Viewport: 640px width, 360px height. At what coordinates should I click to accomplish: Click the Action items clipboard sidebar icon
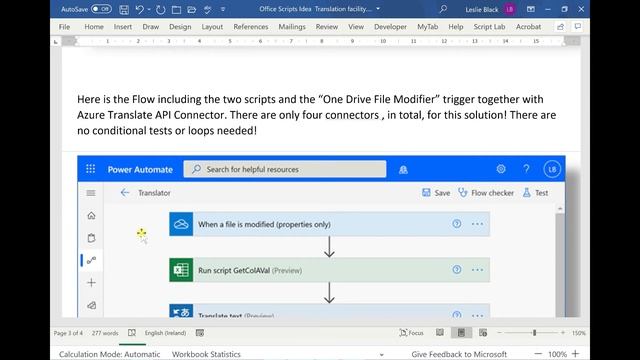coord(91,238)
